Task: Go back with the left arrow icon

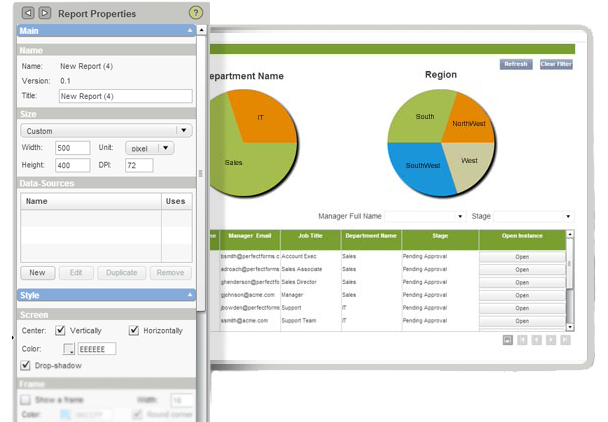Action: point(28,13)
